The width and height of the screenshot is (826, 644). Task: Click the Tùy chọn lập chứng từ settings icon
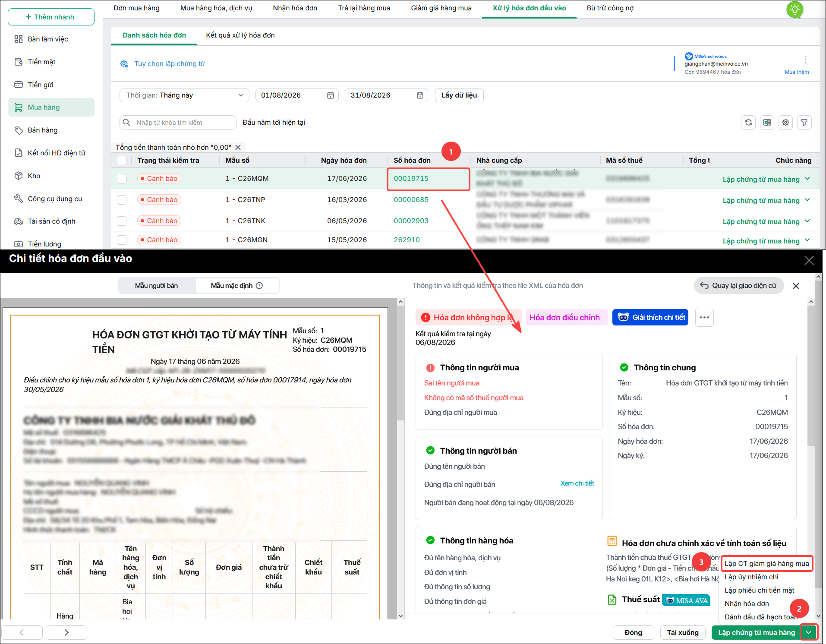pos(124,64)
